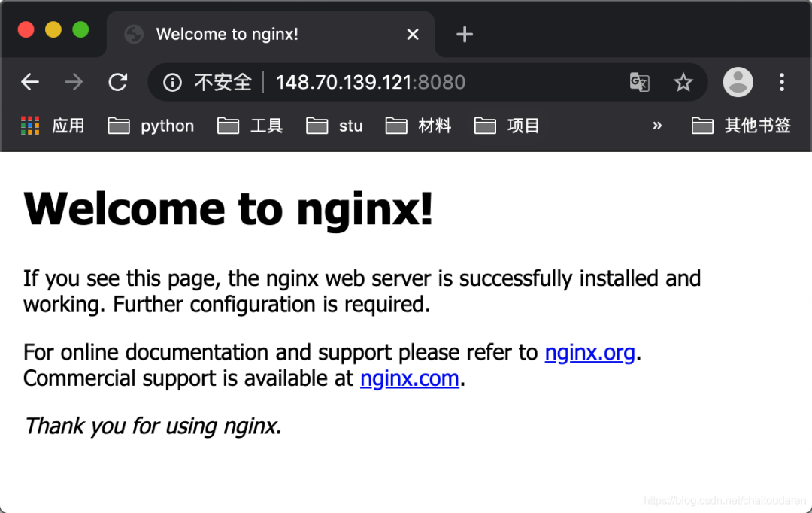The height and width of the screenshot is (513, 812).
Task: Open the 其他书签 folder
Action: pyautogui.click(x=741, y=126)
